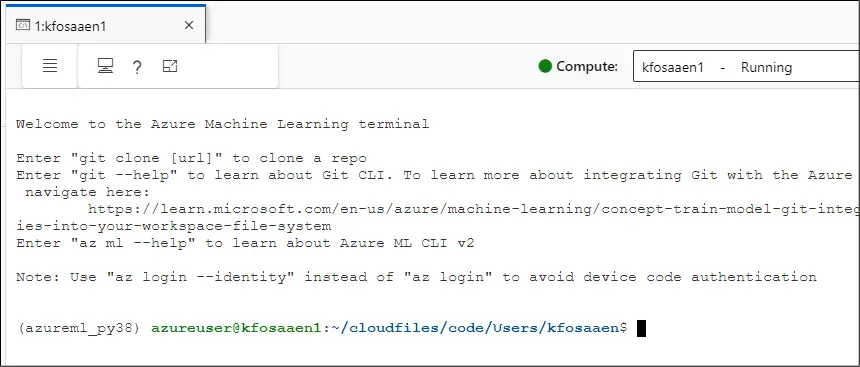Image resolution: width=860 pixels, height=367 pixels.
Task: Click the compute monitor icon in the toolbar
Action: click(105, 66)
